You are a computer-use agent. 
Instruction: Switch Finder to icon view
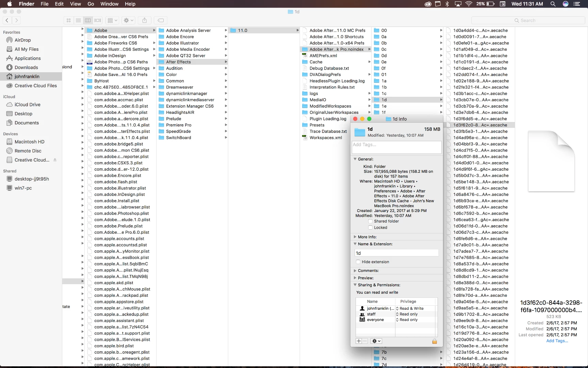pos(69,20)
